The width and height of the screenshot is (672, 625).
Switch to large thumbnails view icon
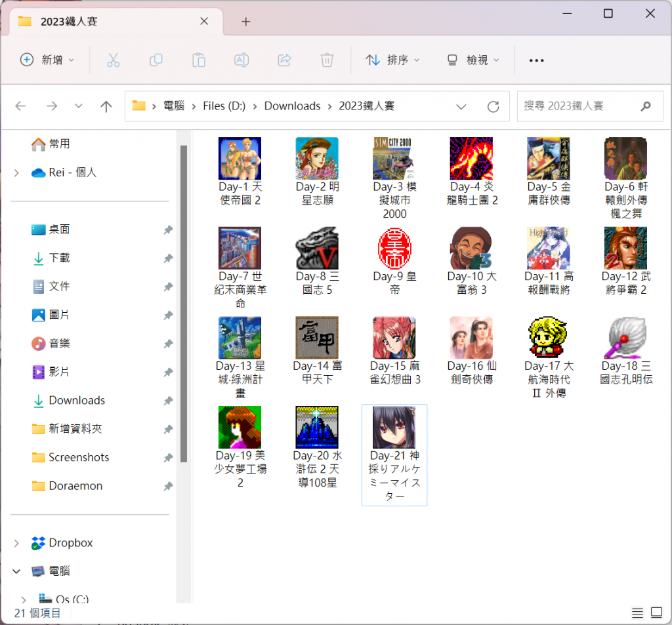[x=656, y=613]
